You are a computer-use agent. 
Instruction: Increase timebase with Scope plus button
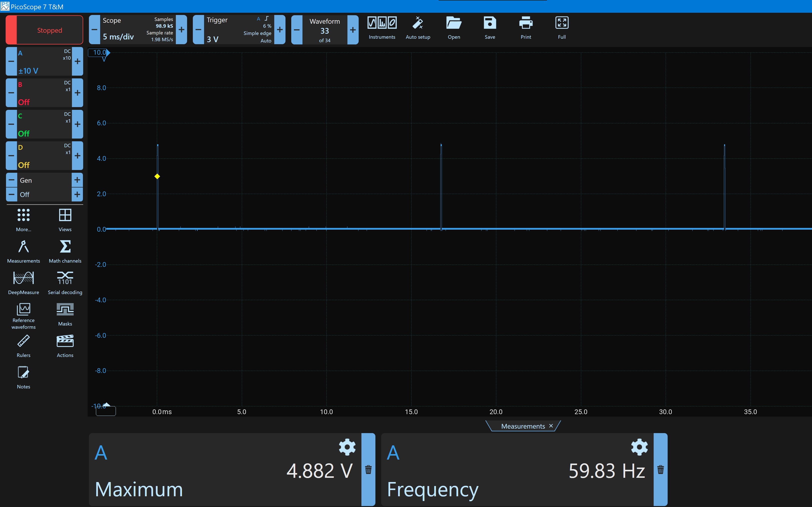tap(181, 30)
